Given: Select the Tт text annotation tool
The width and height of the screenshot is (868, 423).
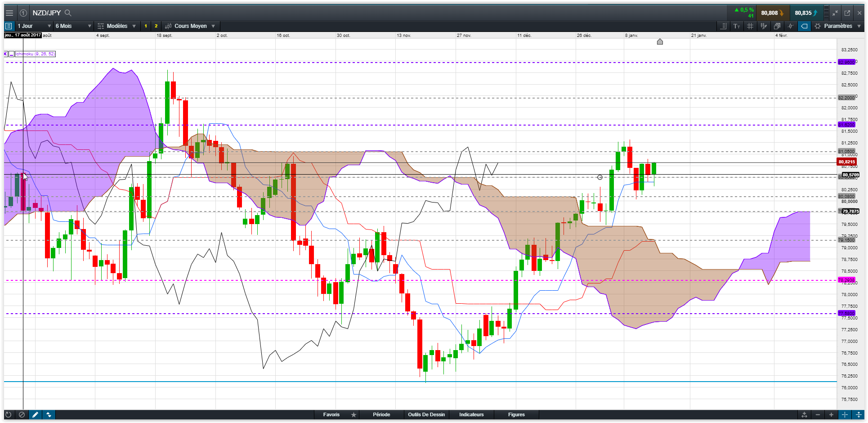Looking at the screenshot, I should (x=737, y=26).
